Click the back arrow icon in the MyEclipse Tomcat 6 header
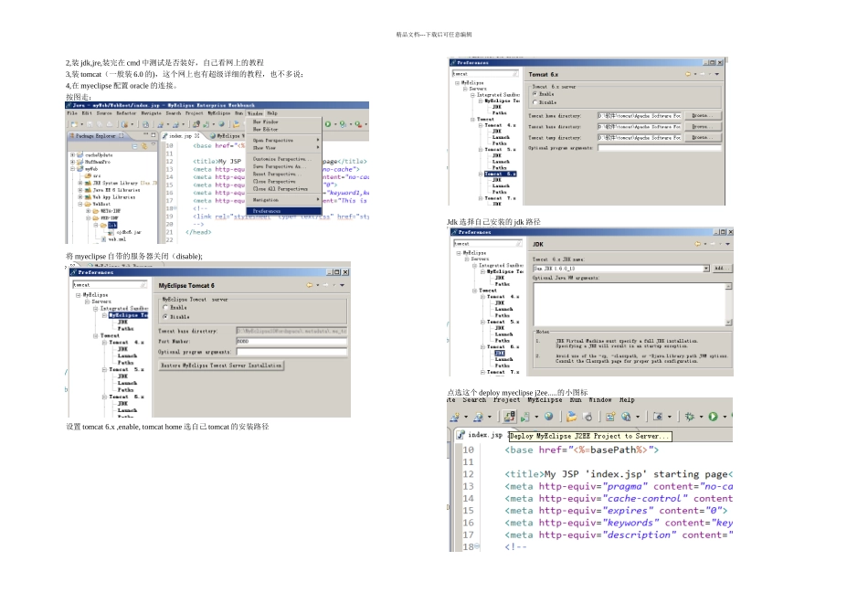Image resolution: width=868 pixels, height=614 pixels. (310, 285)
